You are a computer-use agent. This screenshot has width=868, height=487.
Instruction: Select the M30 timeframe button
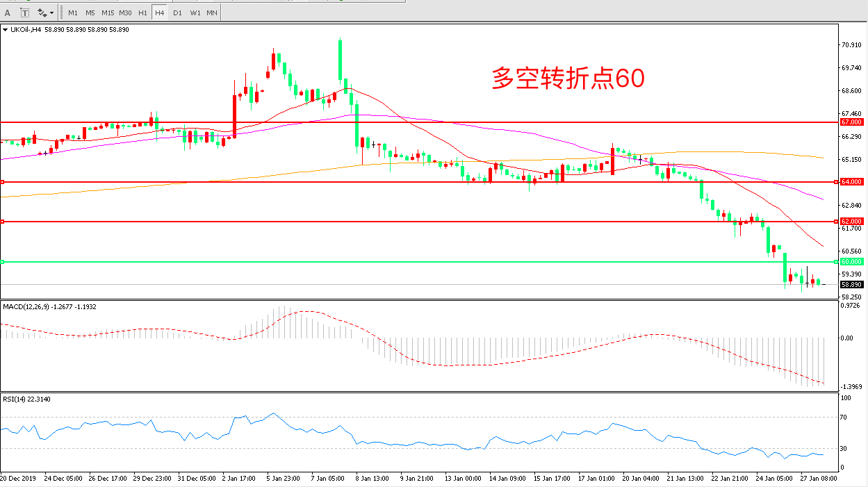[x=125, y=13]
